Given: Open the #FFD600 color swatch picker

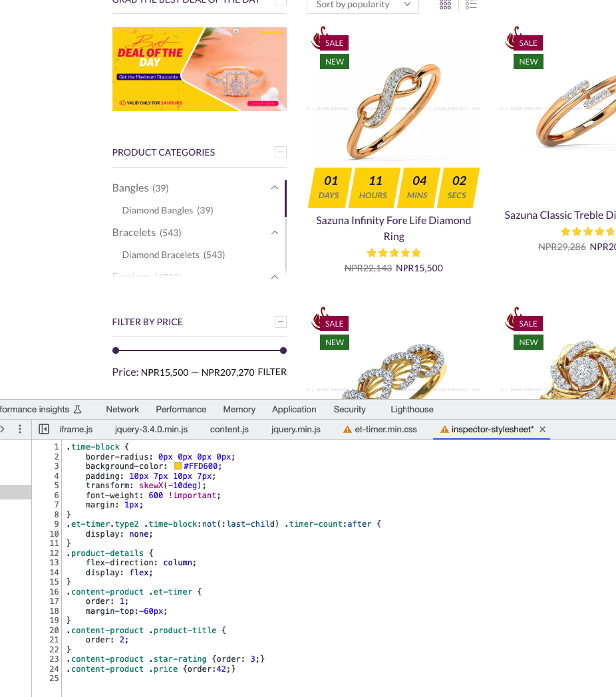Looking at the screenshot, I should [x=178, y=466].
